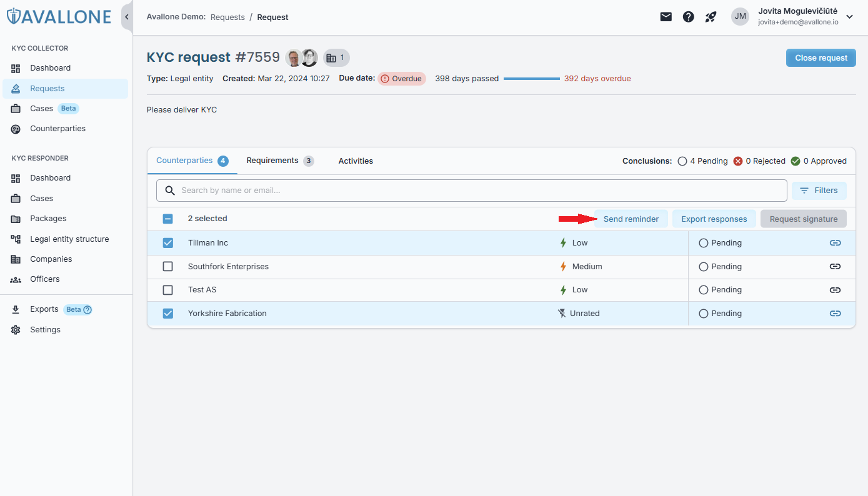868x496 pixels.
Task: Click the second assignee avatar
Action: click(309, 58)
